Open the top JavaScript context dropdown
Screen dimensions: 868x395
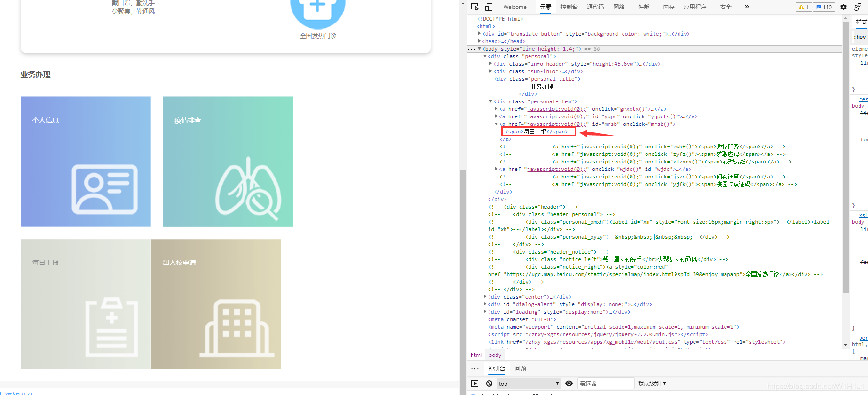point(529,383)
